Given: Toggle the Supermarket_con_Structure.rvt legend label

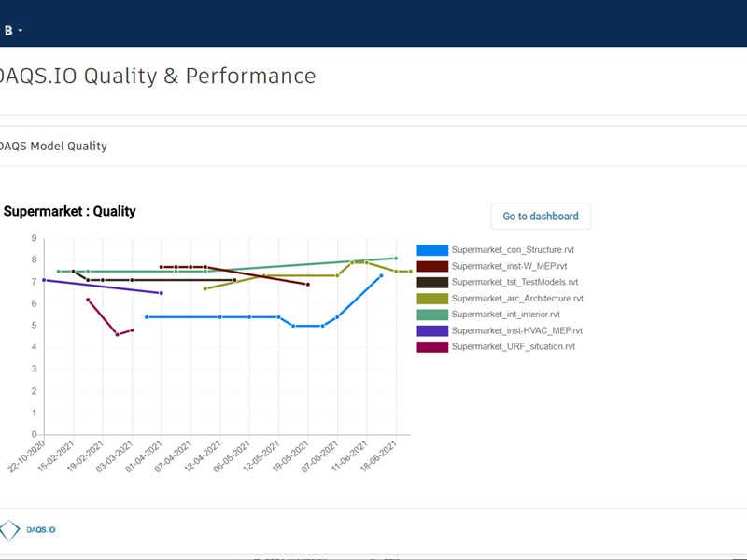Looking at the screenshot, I should (513, 250).
